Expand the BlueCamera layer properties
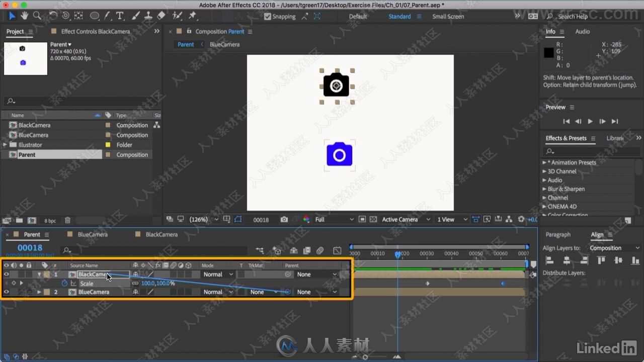This screenshot has width=644, height=362. click(x=39, y=292)
